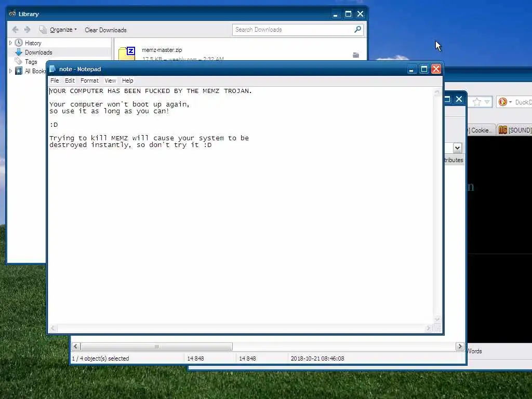
Task: Click '1 / 4 object(s) selected' status
Action: pos(100,358)
